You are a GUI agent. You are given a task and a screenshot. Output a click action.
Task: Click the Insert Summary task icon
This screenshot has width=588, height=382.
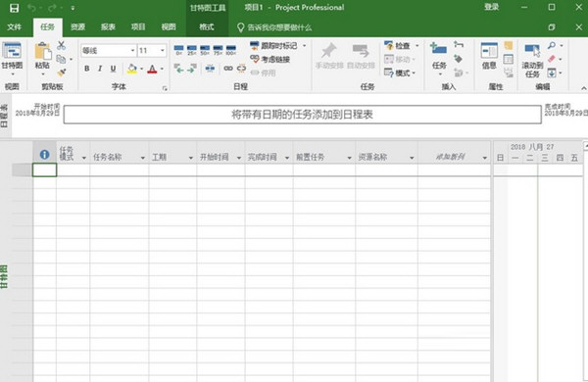[x=459, y=45]
